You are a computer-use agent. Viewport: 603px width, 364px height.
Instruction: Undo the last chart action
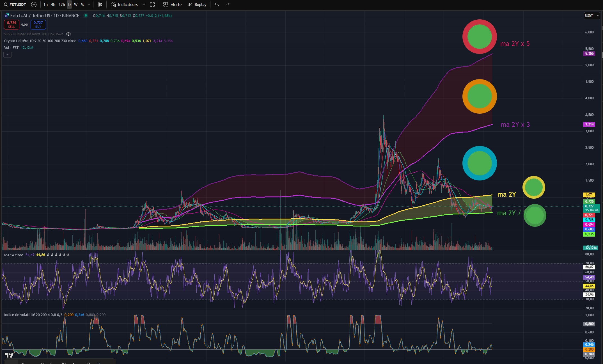click(x=217, y=4)
